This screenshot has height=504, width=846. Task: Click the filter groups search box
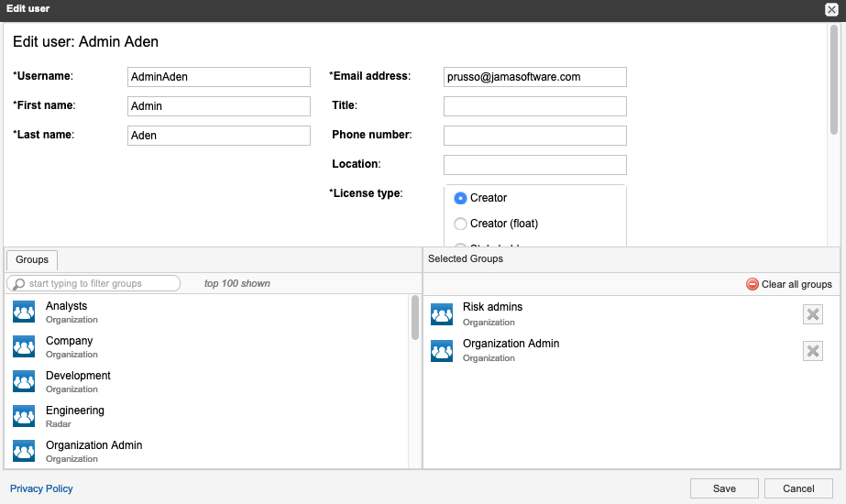point(93,283)
